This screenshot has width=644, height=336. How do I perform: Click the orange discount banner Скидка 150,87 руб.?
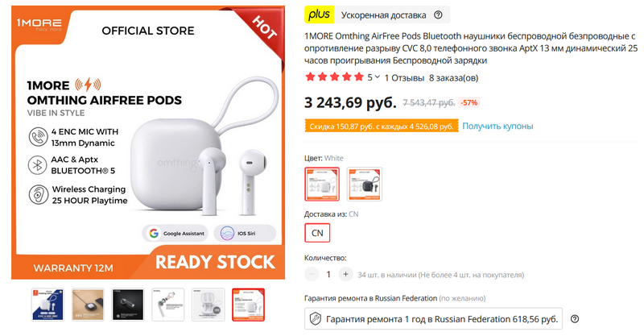pos(381,126)
